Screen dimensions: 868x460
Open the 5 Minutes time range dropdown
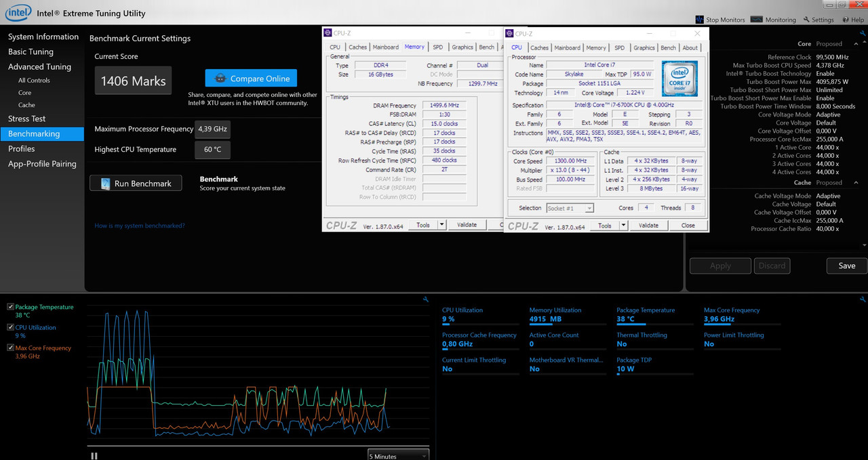398,455
